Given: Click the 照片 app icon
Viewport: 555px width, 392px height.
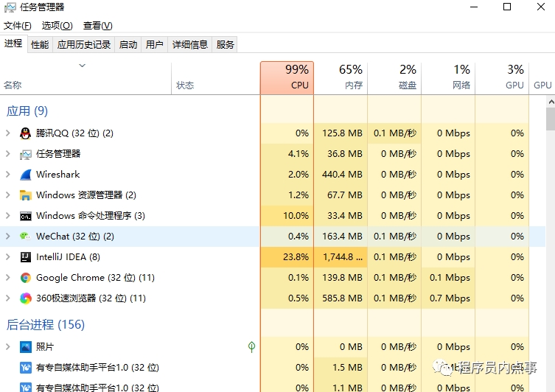Looking at the screenshot, I should [x=26, y=346].
